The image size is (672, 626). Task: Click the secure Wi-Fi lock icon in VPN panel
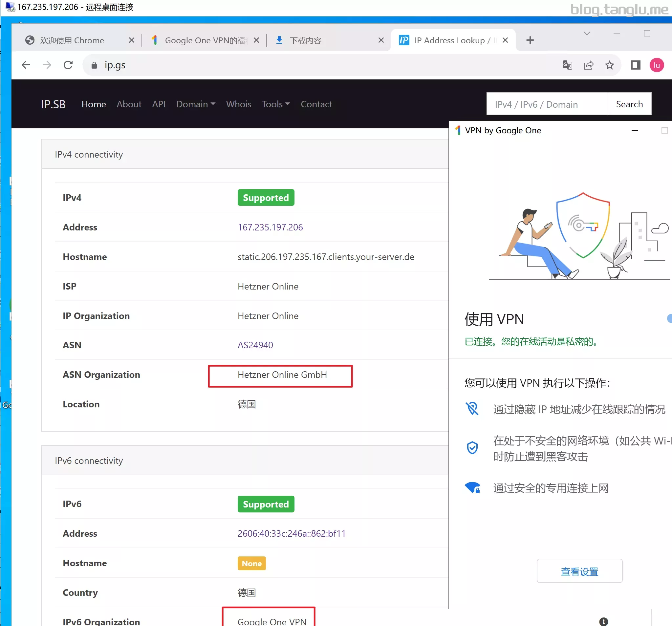pos(472,487)
